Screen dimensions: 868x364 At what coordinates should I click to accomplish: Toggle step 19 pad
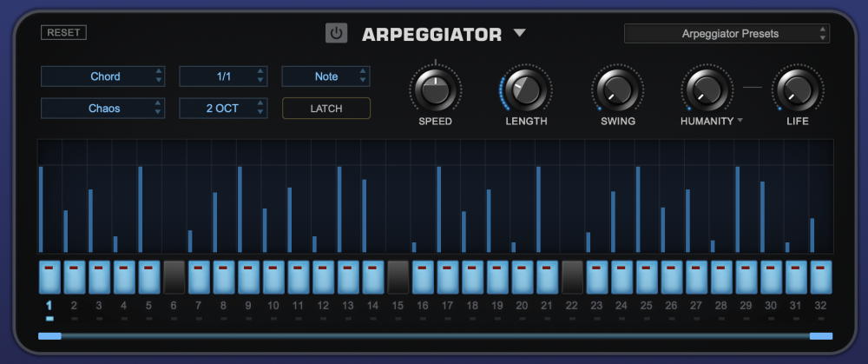coord(497,277)
